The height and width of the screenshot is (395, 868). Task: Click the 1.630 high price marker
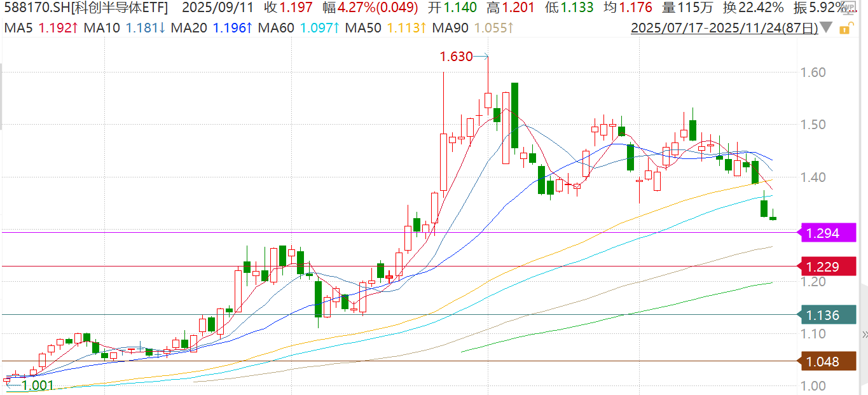click(456, 57)
